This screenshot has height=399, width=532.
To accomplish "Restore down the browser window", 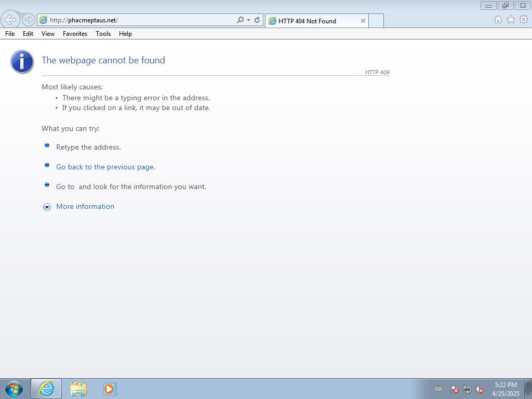I will point(506,5).
